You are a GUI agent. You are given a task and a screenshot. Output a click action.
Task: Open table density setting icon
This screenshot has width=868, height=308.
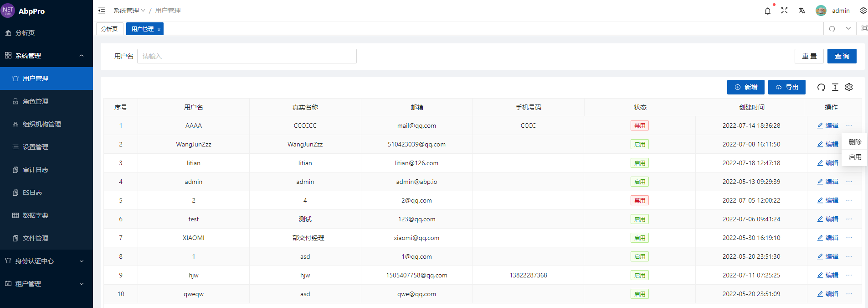[835, 87]
